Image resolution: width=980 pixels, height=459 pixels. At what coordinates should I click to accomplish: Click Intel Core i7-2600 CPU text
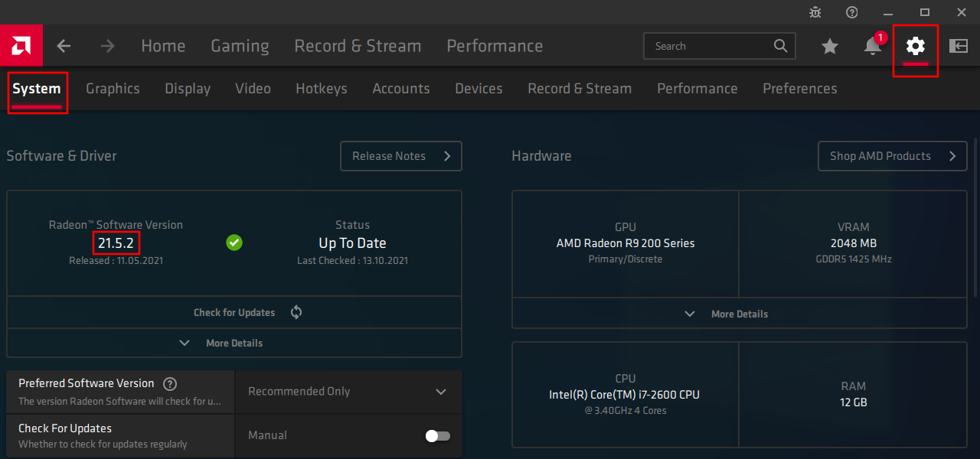(624, 395)
